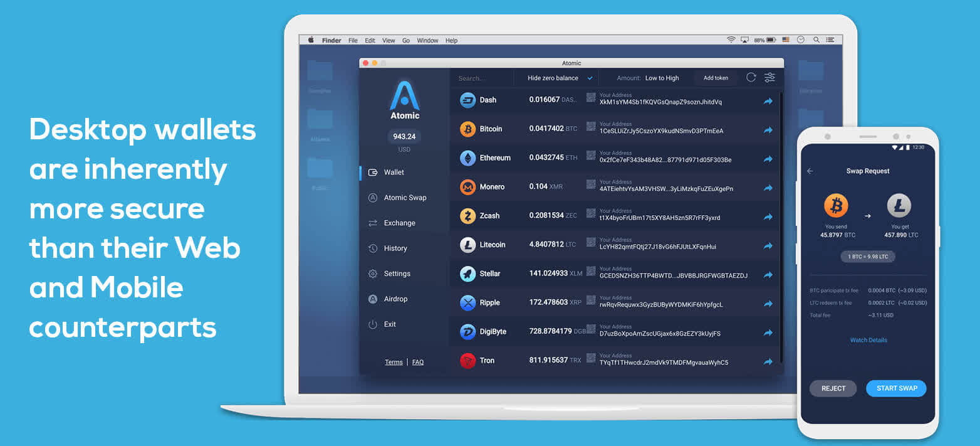Click the Spotlight search icon in menu bar
Viewport: 980px width, 446px height.
816,40
